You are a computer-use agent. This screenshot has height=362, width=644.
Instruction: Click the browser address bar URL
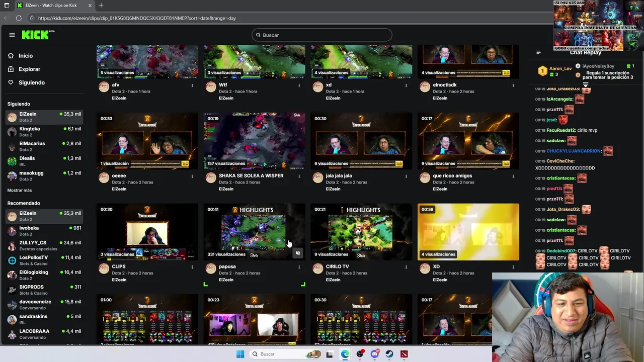point(137,18)
